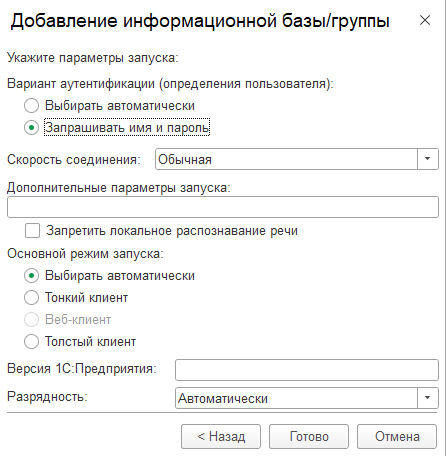Image resolution: width=446 pixels, height=456 pixels.
Task: Focus the Дополнительные параметры запуска text field
Action: click(x=223, y=207)
